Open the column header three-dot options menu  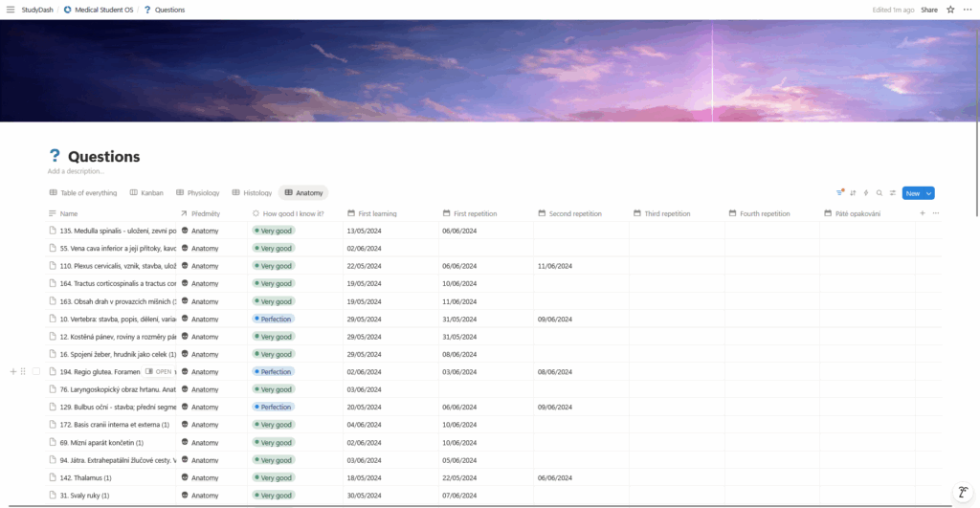coord(936,213)
